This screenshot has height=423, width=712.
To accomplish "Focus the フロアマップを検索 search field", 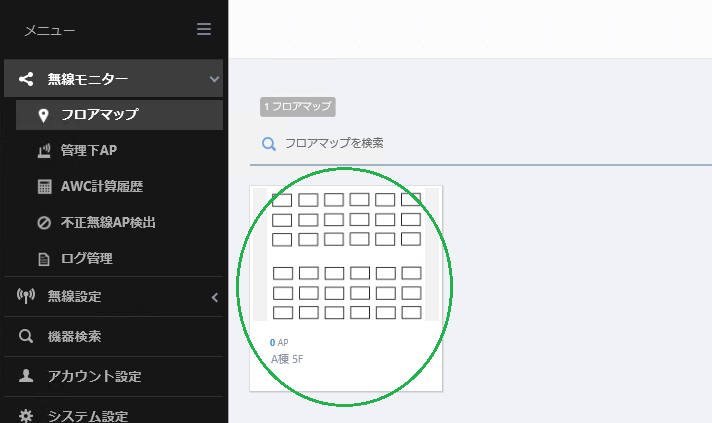I will pyautogui.click(x=481, y=143).
